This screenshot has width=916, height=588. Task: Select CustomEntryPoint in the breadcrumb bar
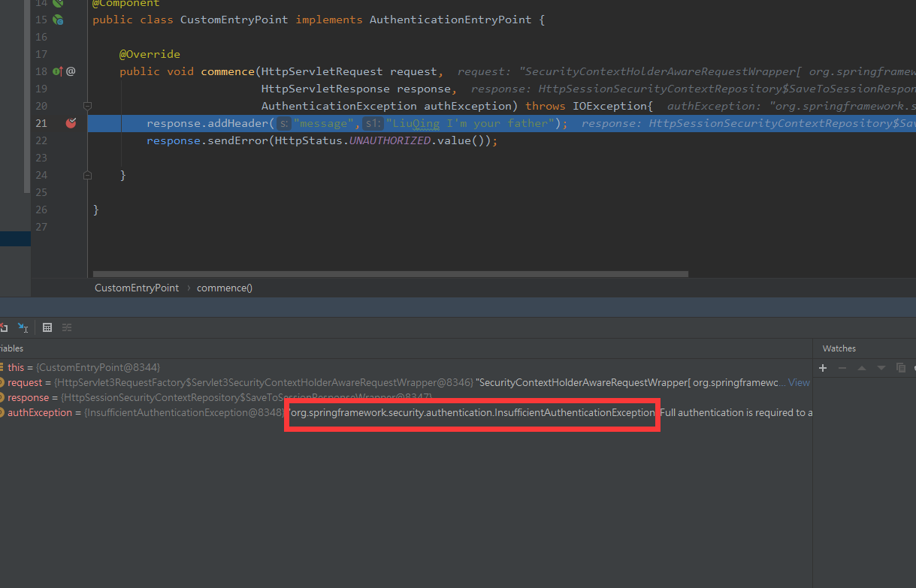(137, 288)
